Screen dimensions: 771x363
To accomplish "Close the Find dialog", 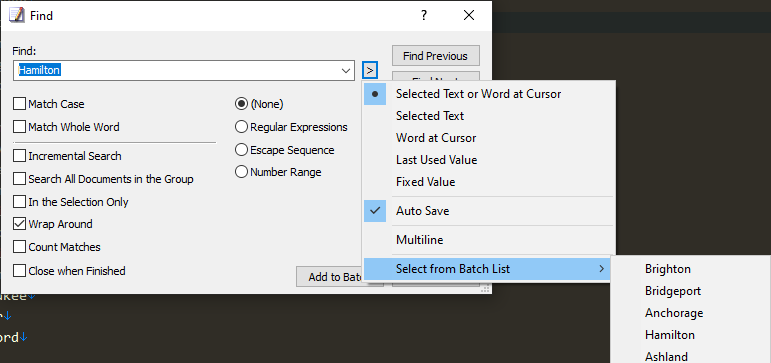I will [x=469, y=15].
